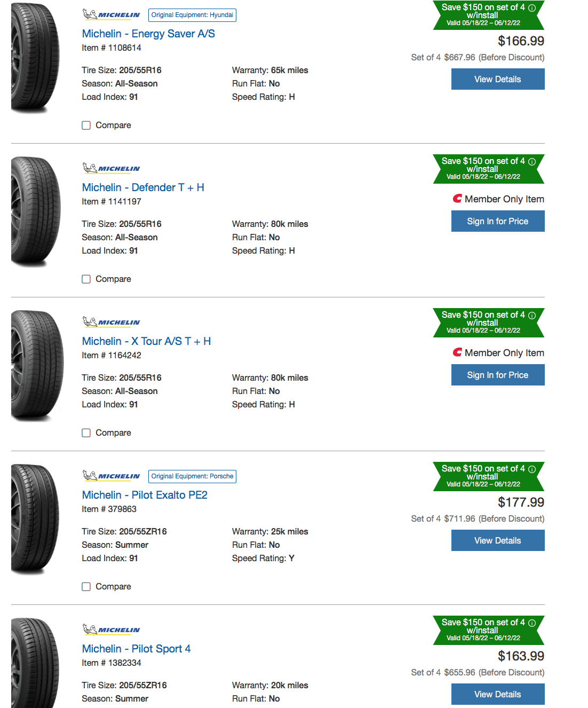Viewport: 588px width, 708px height.
Task: Click Michelin logo above Pilot Sport 4
Action: 111,630
